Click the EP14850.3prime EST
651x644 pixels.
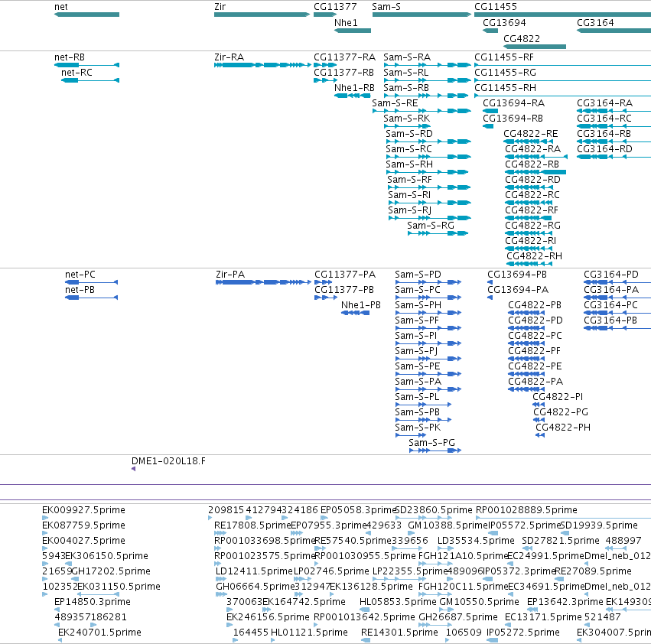57,610
